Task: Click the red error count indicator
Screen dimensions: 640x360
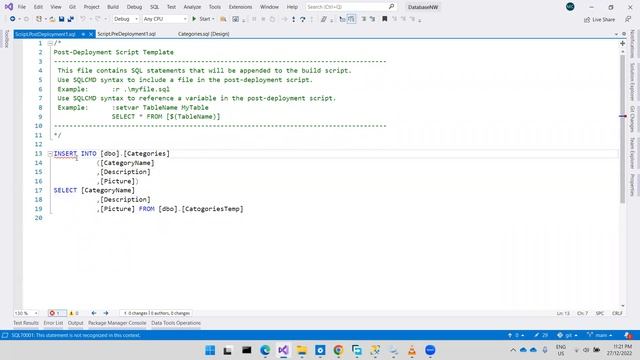Action: [x=56, y=313]
